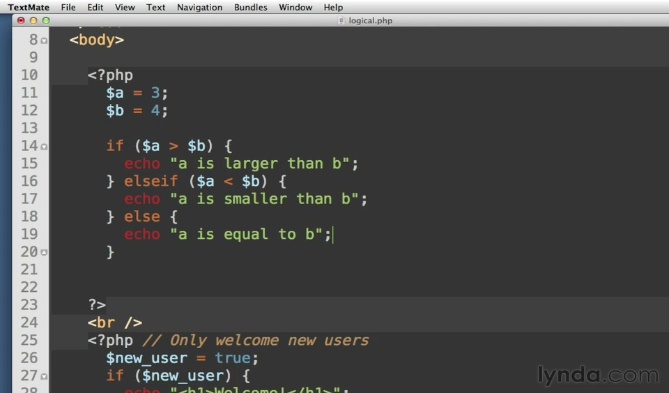Open the Text menu

pyautogui.click(x=156, y=7)
